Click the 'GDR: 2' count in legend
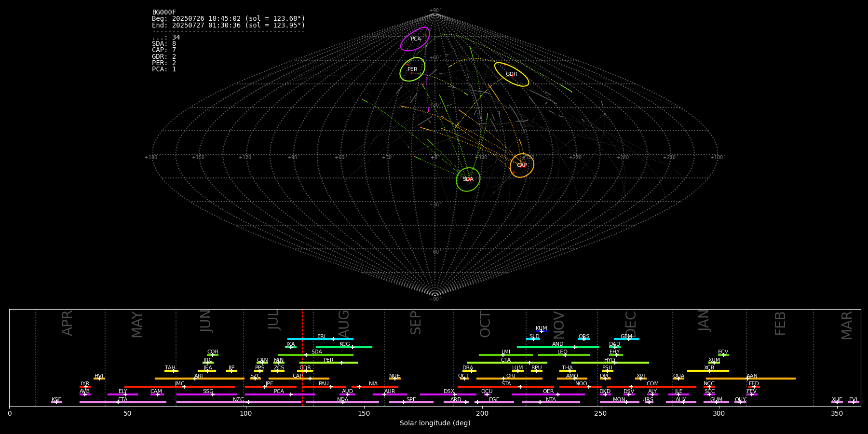Image resolution: width=868 pixels, height=434 pixels. click(x=164, y=56)
